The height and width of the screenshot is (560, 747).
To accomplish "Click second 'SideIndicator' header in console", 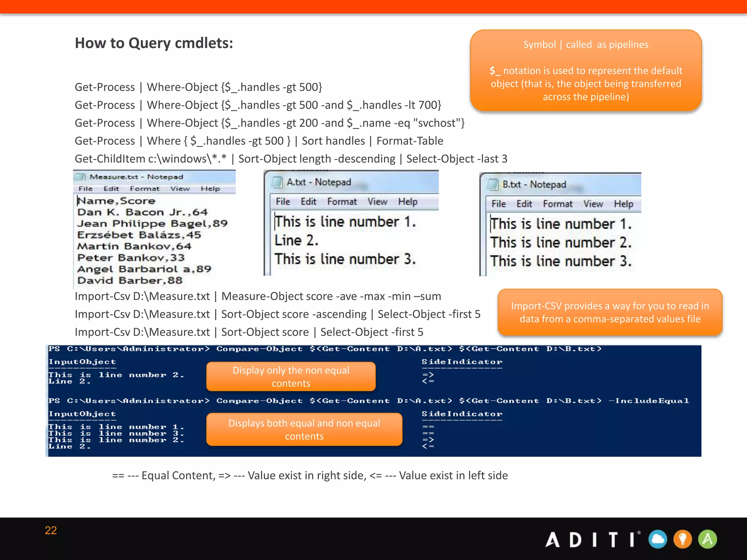I will click(x=462, y=414).
